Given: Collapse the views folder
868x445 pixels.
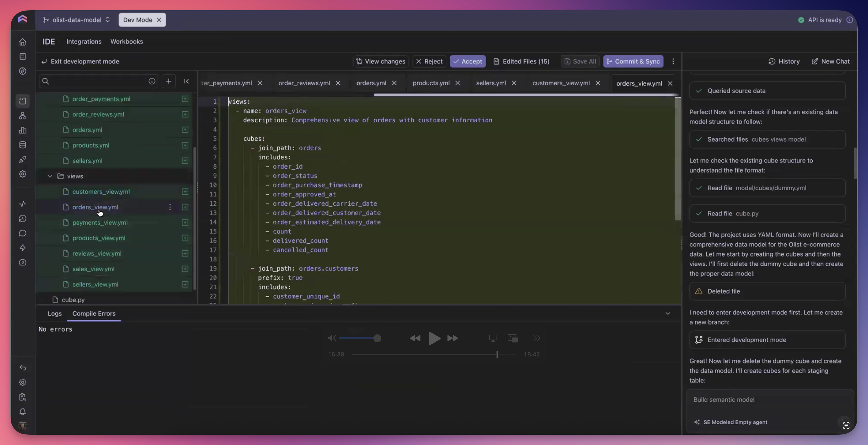Looking at the screenshot, I should [x=50, y=176].
